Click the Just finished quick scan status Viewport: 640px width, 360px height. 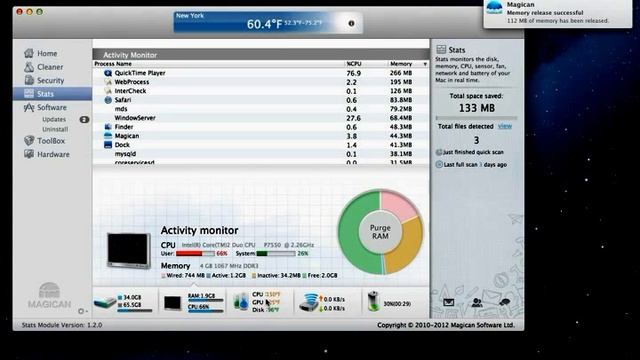click(x=470, y=152)
